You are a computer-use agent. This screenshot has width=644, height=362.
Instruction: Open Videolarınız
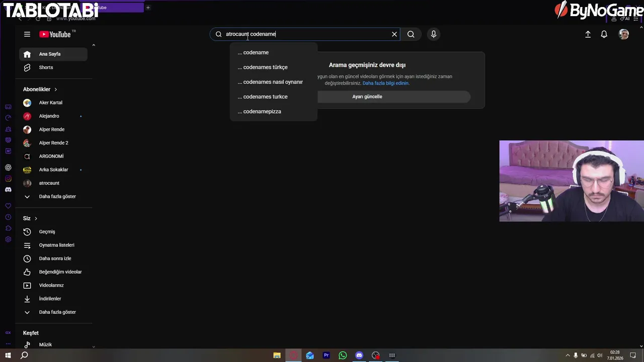pyautogui.click(x=53, y=285)
